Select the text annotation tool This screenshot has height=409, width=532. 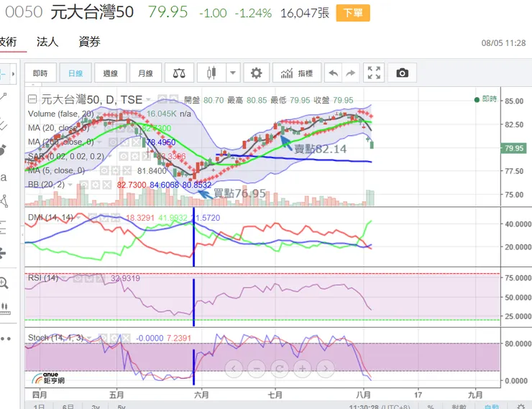4,178
